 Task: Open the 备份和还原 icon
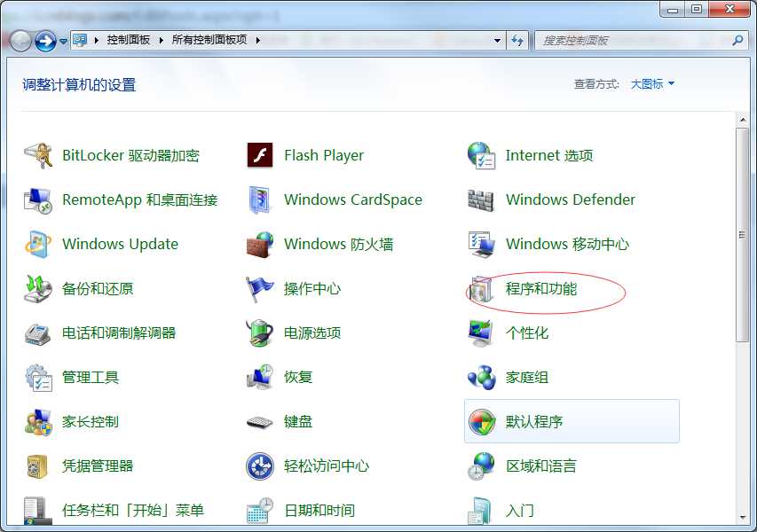(x=38, y=288)
